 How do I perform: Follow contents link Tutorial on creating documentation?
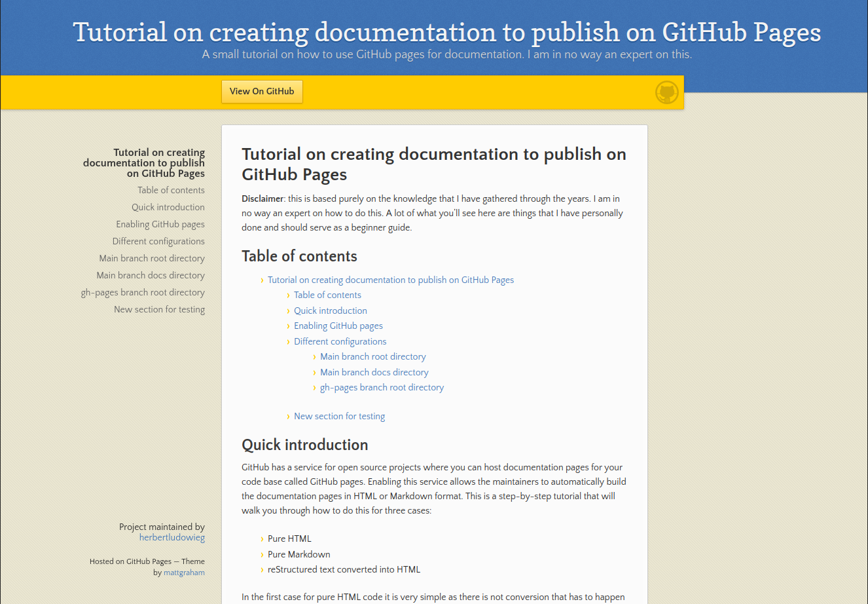tap(391, 280)
